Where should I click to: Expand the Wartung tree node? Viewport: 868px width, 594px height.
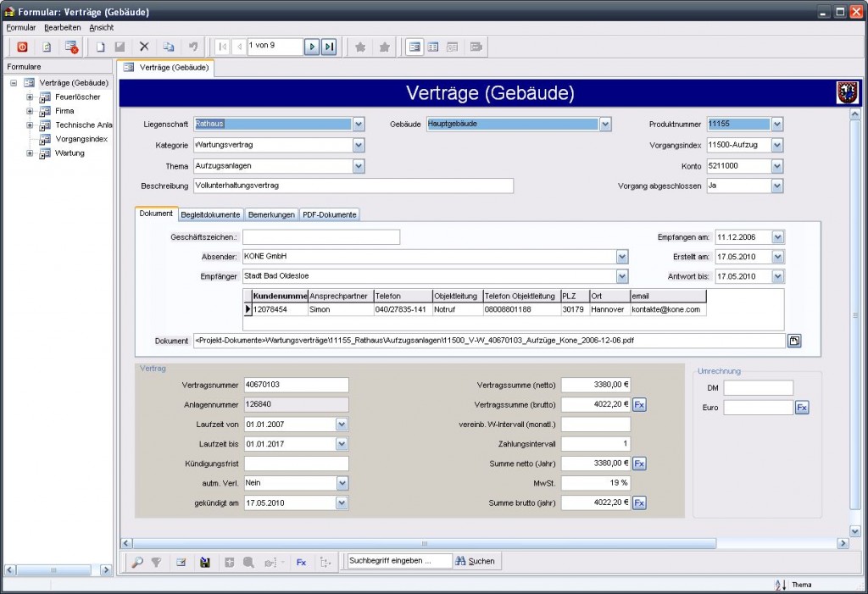pyautogui.click(x=30, y=153)
